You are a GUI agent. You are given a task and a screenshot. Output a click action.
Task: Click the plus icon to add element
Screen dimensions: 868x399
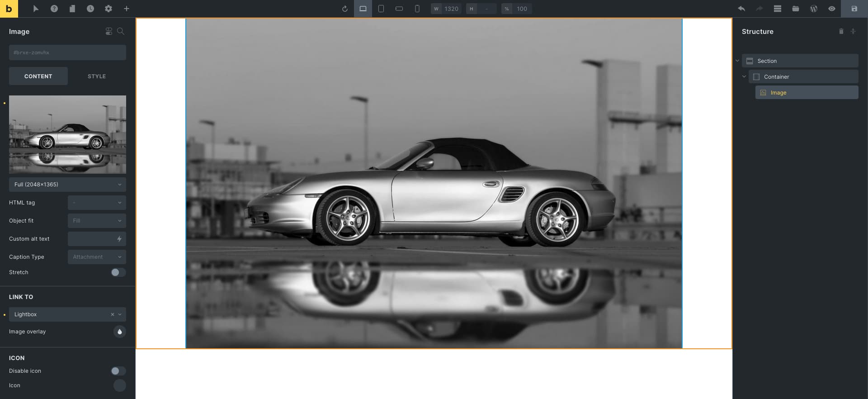click(127, 9)
